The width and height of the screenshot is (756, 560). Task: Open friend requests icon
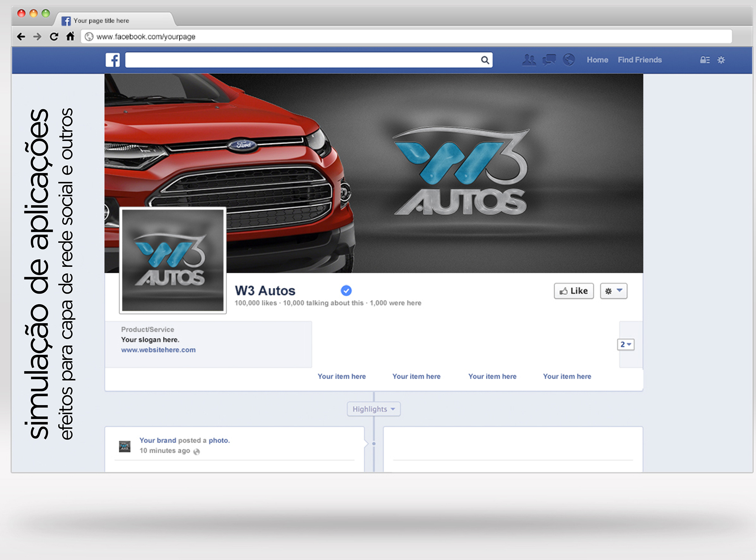(x=529, y=60)
